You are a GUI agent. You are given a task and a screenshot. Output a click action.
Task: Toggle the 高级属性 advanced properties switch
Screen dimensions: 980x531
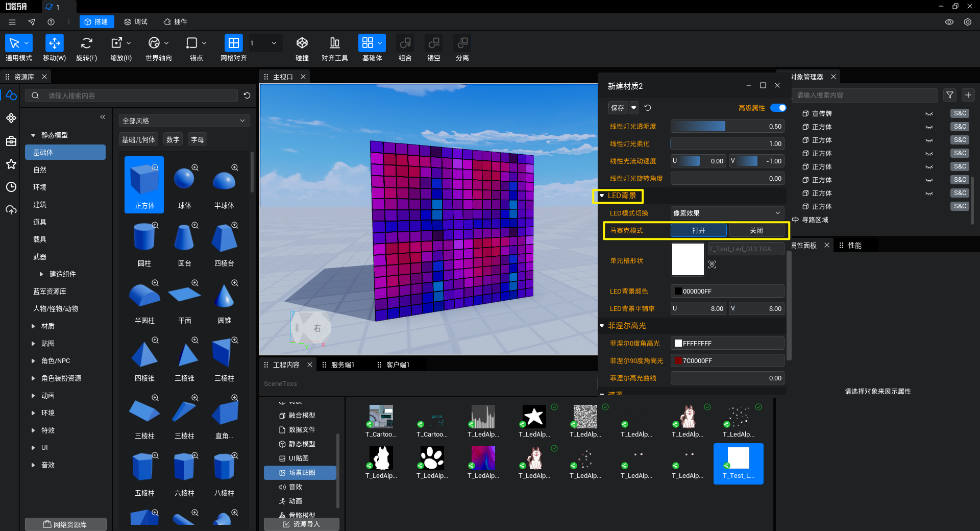pyautogui.click(x=778, y=108)
